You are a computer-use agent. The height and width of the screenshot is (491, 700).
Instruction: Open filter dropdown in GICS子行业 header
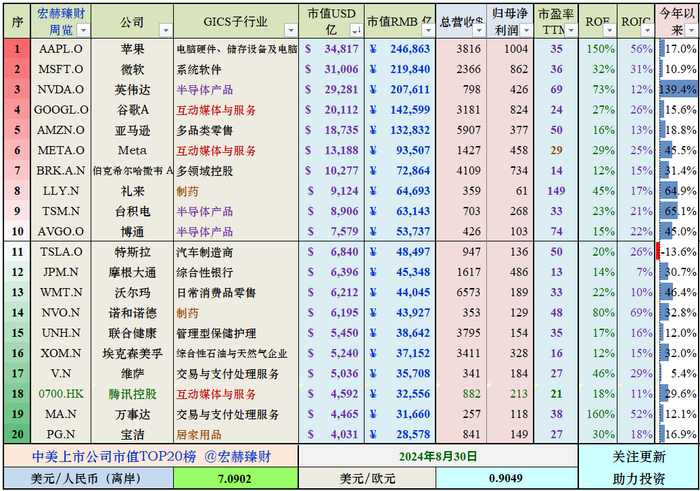click(291, 30)
